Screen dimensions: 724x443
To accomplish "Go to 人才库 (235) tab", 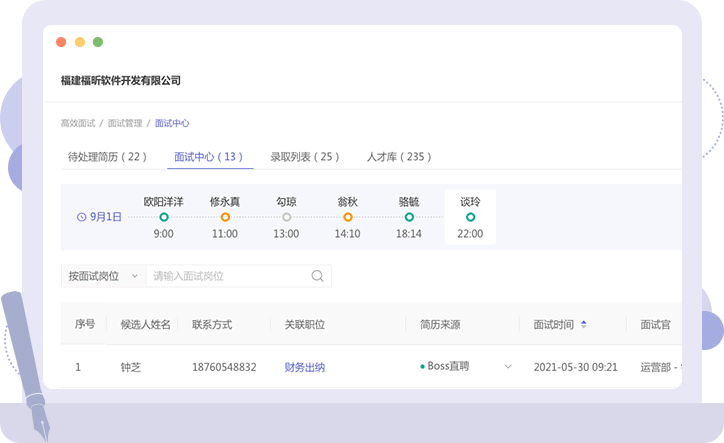I will [399, 157].
